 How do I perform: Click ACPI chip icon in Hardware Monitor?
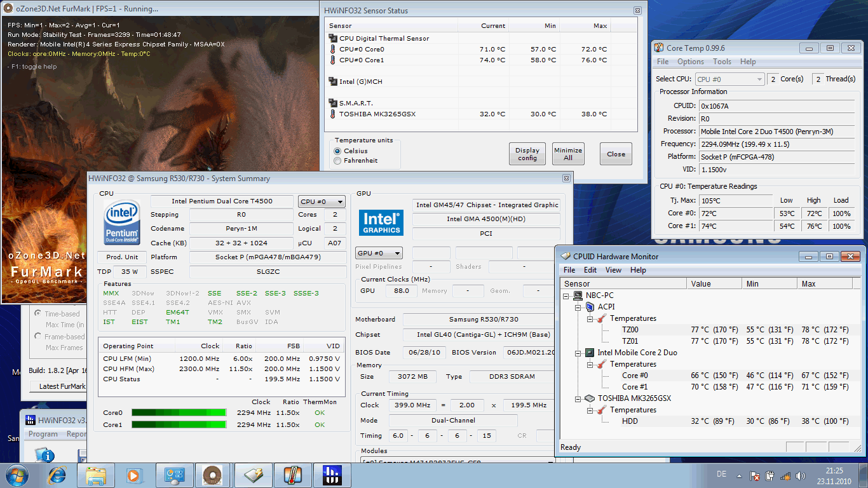(x=589, y=307)
